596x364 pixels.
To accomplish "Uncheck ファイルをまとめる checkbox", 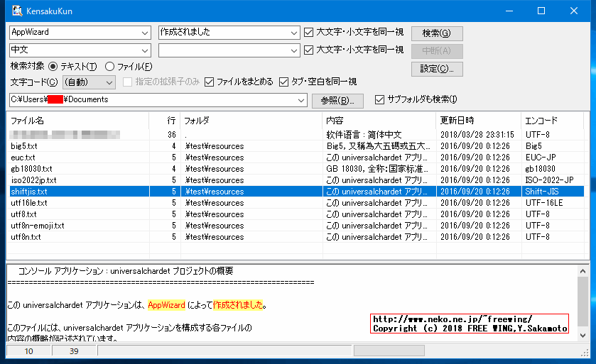I will 209,82.
